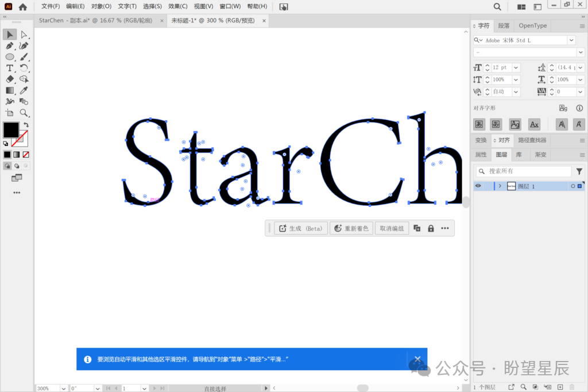This screenshot has width=588, height=392.
Task: Change screen mode icon
Action: point(17,178)
